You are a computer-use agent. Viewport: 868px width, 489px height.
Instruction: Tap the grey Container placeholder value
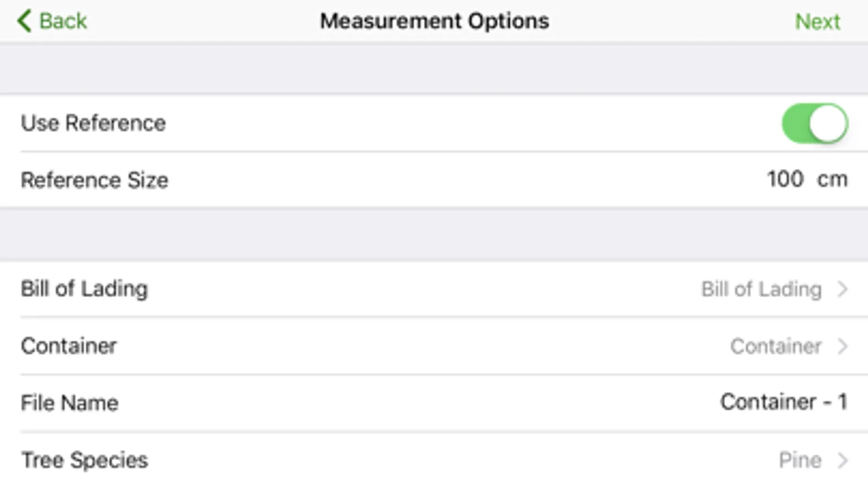click(775, 346)
